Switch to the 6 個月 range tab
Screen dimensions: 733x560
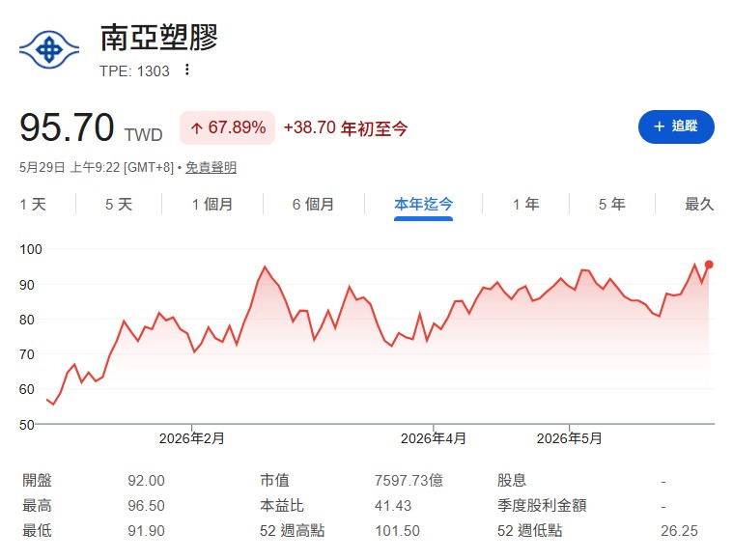(313, 205)
